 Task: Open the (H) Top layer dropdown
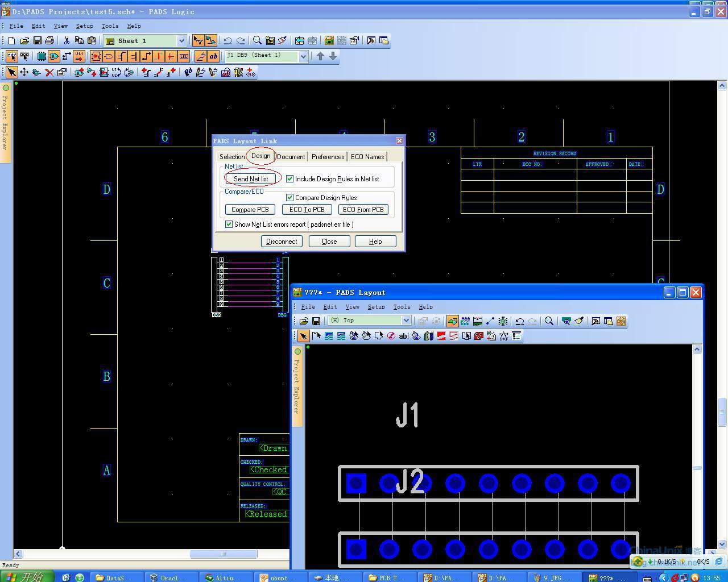pos(406,321)
